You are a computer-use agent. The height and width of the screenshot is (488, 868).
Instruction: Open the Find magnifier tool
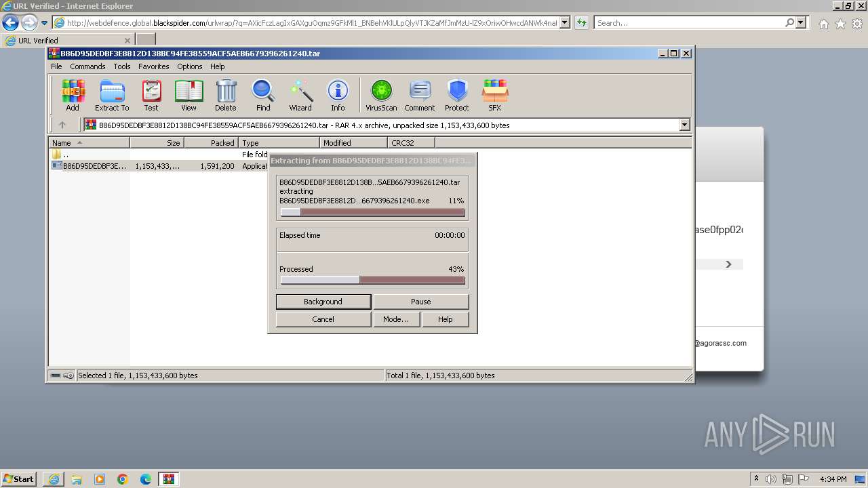[263, 95]
